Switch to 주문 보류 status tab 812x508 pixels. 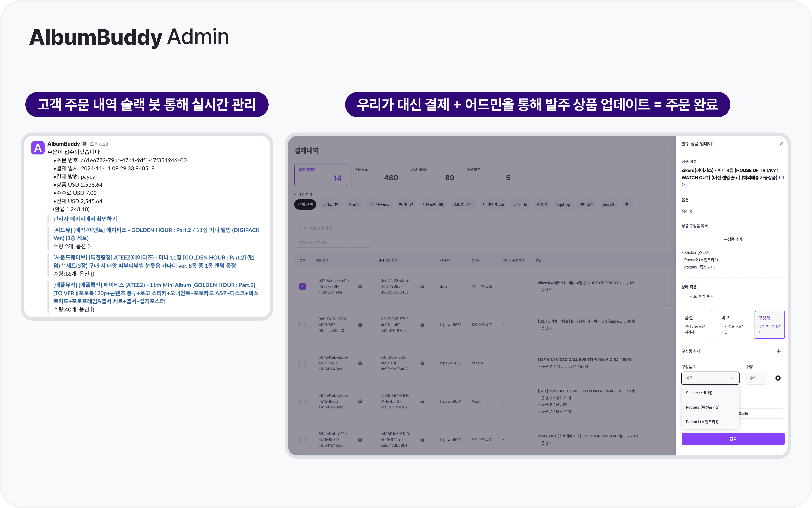489,175
